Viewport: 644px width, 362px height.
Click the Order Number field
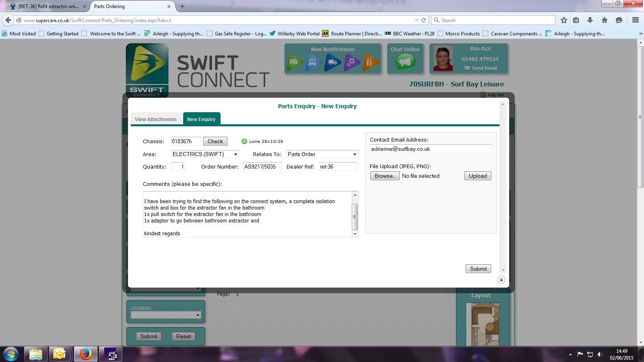click(x=262, y=167)
